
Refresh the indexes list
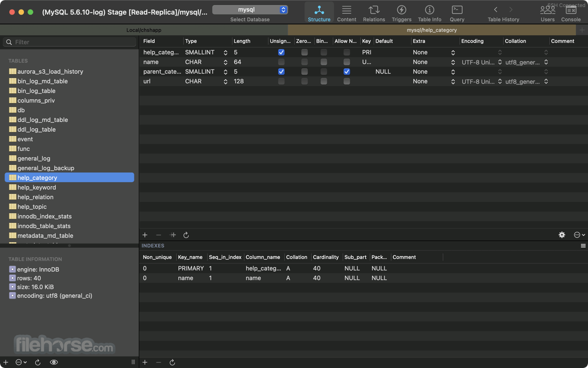172,362
